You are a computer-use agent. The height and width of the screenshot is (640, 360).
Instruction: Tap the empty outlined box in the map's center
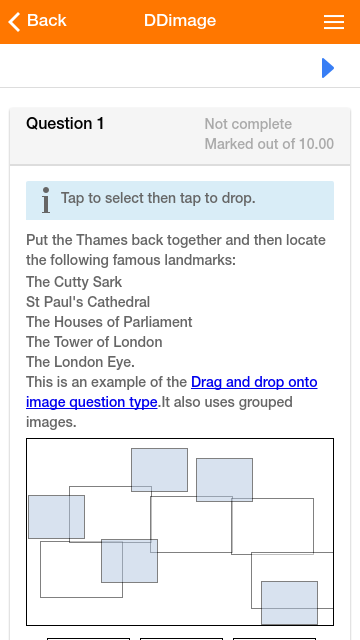coord(191,524)
